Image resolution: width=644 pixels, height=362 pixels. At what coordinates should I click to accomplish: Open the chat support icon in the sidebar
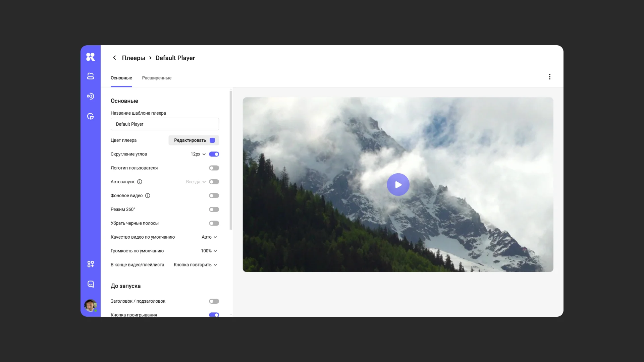[91, 284]
